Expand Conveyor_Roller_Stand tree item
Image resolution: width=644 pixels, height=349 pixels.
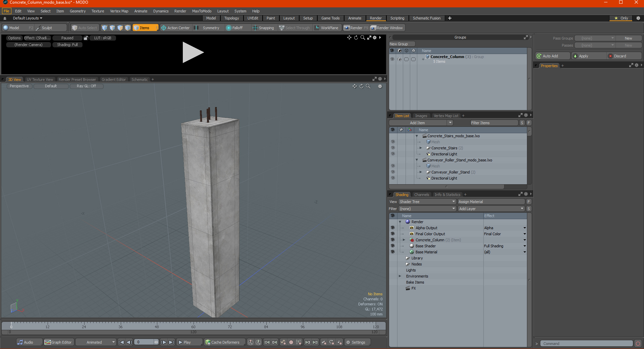coord(421,172)
